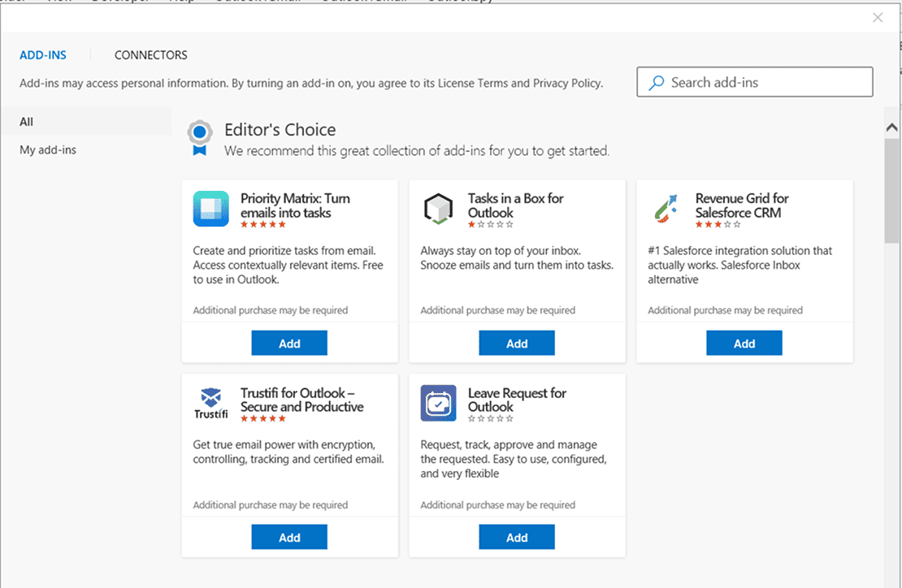Add the Trustifi for Outlook add-in

coord(289,536)
